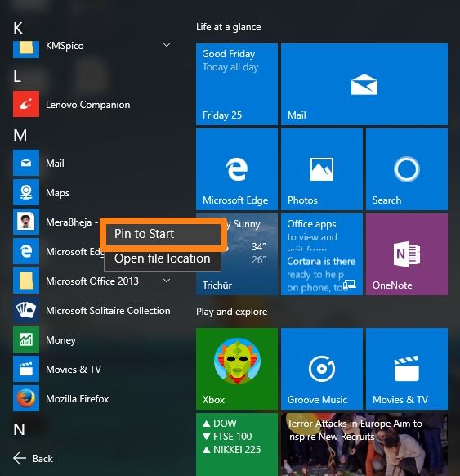Open the Xbox tile
460x476 pixels.
[x=237, y=369]
